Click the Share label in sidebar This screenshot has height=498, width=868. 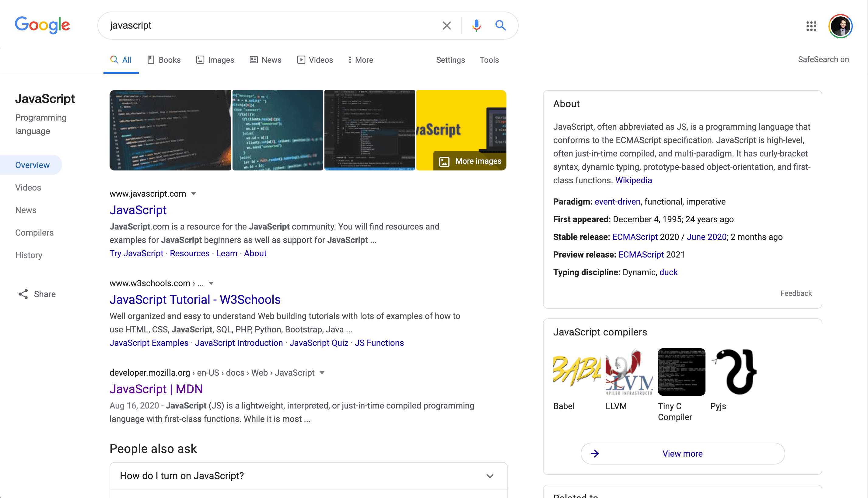pos(45,294)
